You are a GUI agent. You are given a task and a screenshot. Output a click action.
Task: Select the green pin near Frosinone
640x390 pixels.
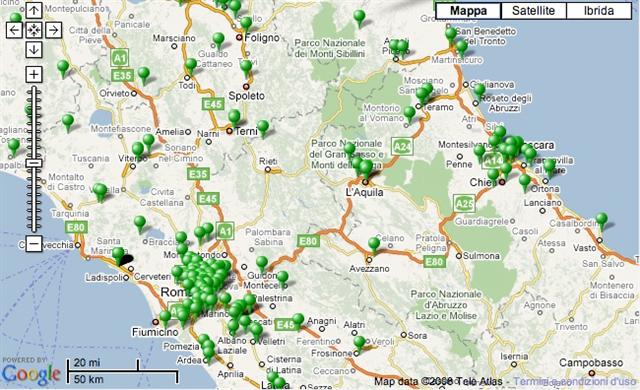pos(359,343)
